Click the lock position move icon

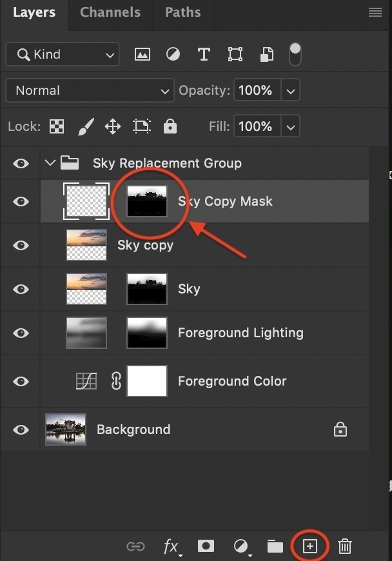pyautogui.click(x=113, y=127)
